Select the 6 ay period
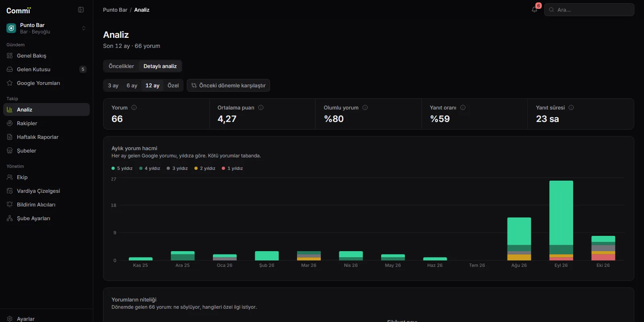Viewport: 644px width, 322px height. pos(132,85)
